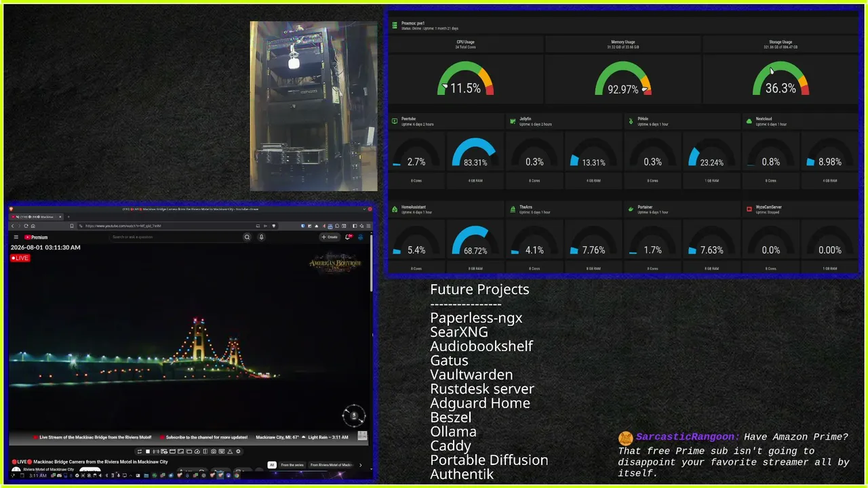Screen dimensions: 868x488
Task: Click the red LIVE badge on the video
Action: coord(20,258)
